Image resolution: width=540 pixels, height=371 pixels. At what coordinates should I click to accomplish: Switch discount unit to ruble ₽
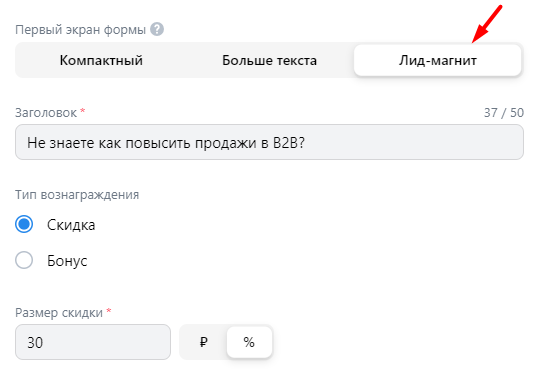(x=204, y=342)
